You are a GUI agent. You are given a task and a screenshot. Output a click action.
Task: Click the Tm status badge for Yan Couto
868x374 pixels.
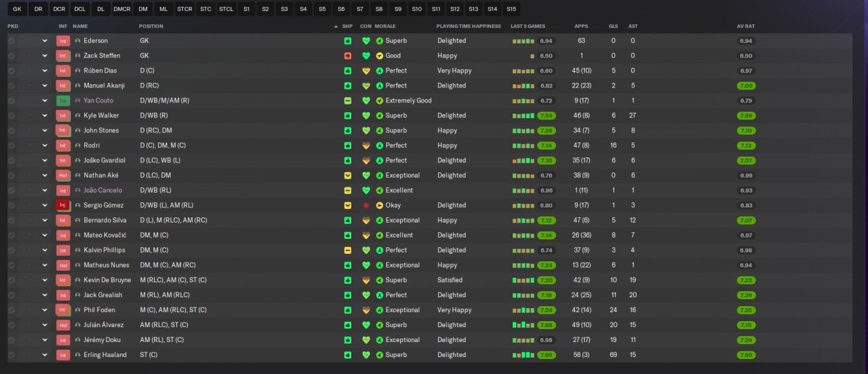pyautogui.click(x=63, y=100)
